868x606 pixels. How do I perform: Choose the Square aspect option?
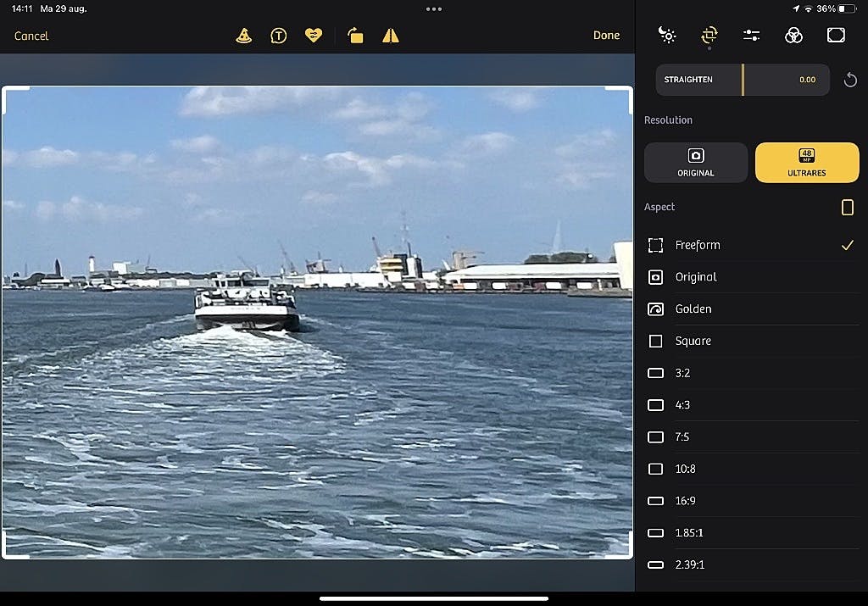click(x=751, y=341)
